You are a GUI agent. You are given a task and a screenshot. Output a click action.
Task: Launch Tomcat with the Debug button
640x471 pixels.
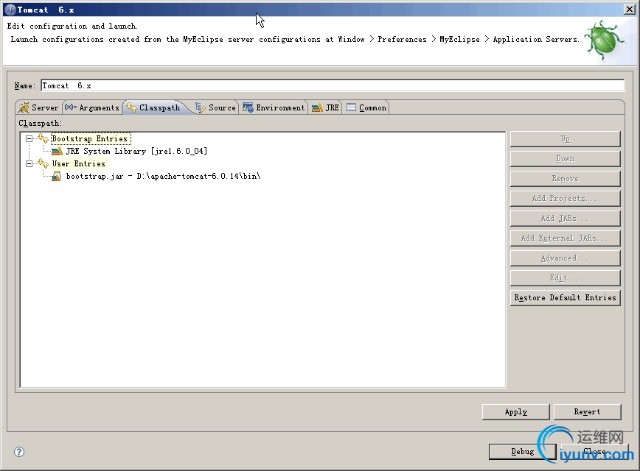coord(522,451)
